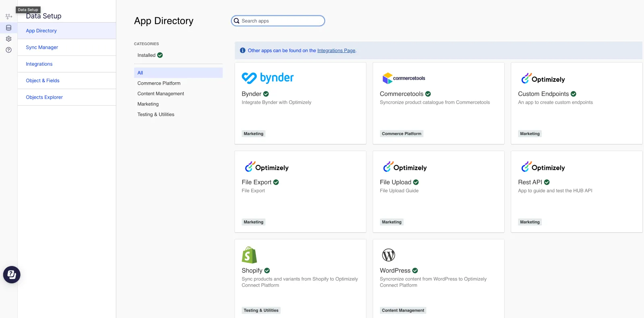Click the Bynder logo on its card
Image resolution: width=644 pixels, height=318 pixels.
268,78
